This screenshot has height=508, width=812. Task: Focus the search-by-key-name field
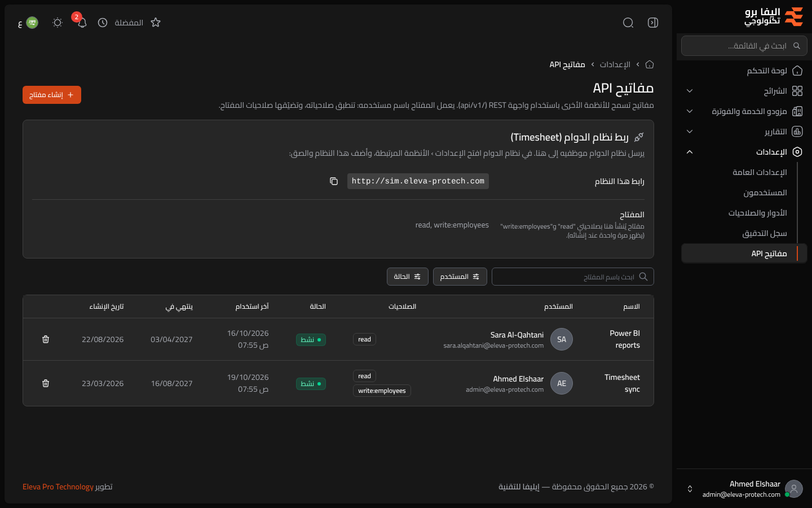(573, 277)
